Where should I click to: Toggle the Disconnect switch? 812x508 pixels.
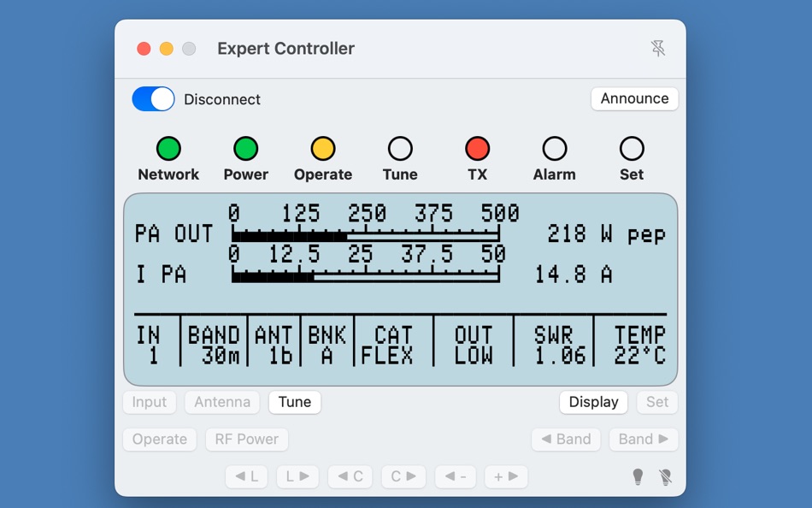[152, 98]
